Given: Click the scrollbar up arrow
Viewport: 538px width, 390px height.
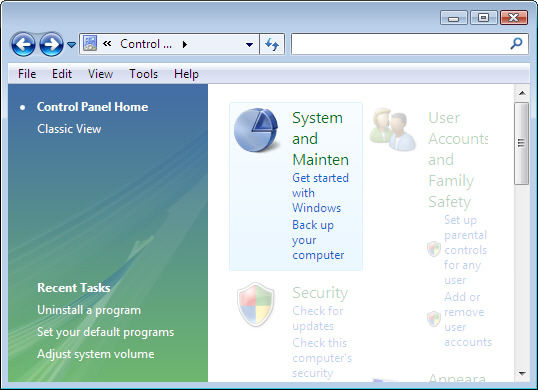Looking at the screenshot, I should tap(522, 93).
